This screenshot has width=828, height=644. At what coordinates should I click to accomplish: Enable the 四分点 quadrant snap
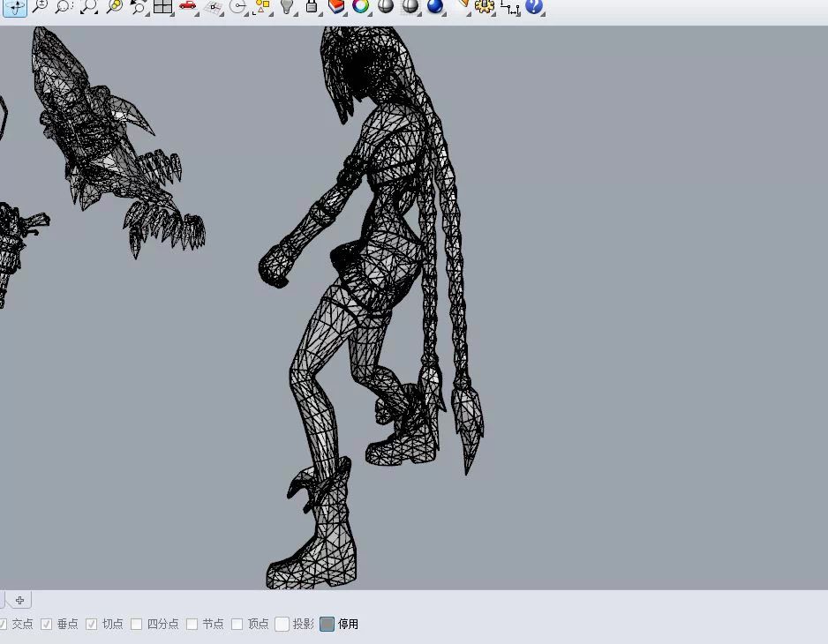(x=136, y=624)
